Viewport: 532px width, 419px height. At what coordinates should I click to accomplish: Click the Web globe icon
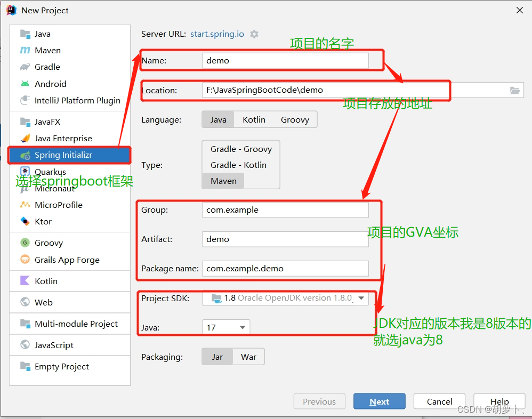pyautogui.click(x=25, y=302)
